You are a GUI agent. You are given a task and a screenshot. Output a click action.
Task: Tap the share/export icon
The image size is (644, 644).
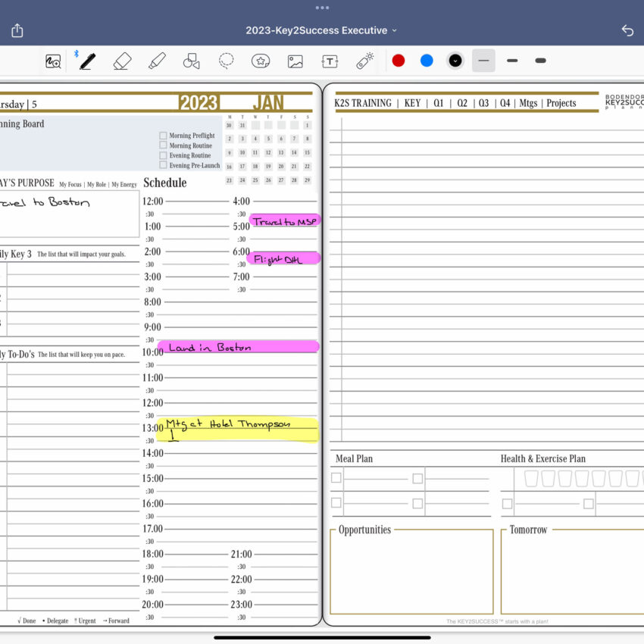pos(17,30)
